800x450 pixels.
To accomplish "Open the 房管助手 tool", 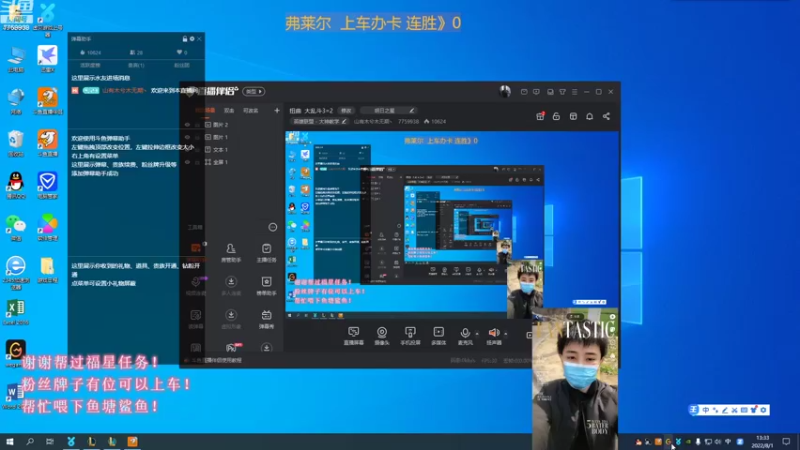I will coord(231,253).
